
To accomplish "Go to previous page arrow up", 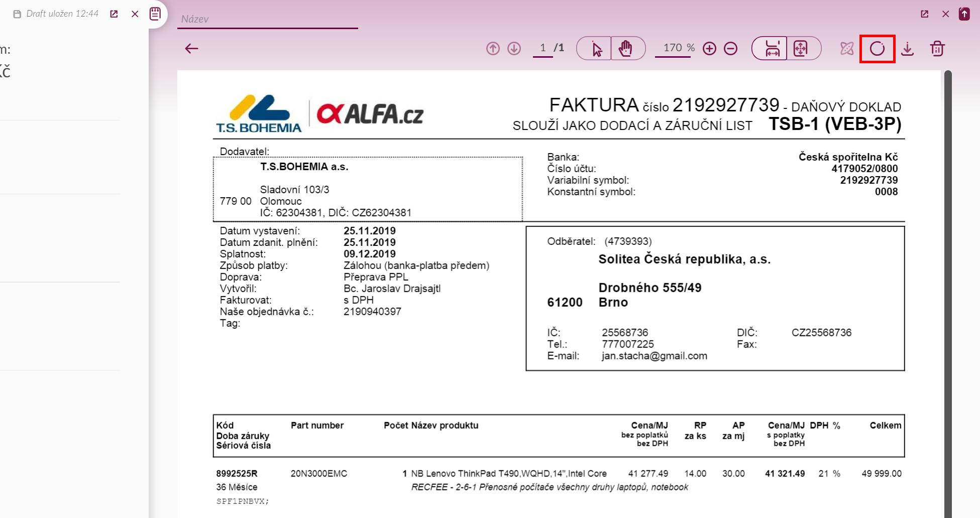I will 493,49.
